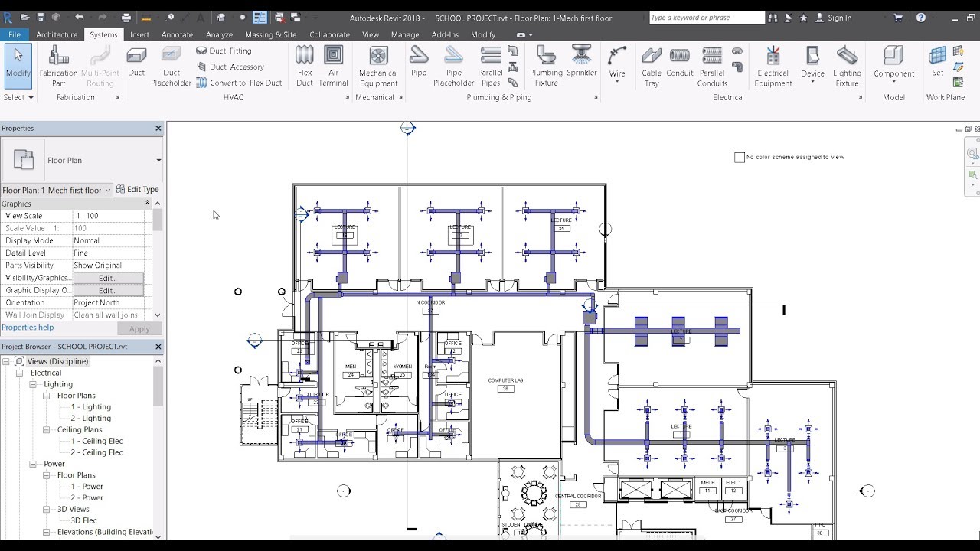
Task: Click the Set work plane tool
Action: [x=938, y=63]
